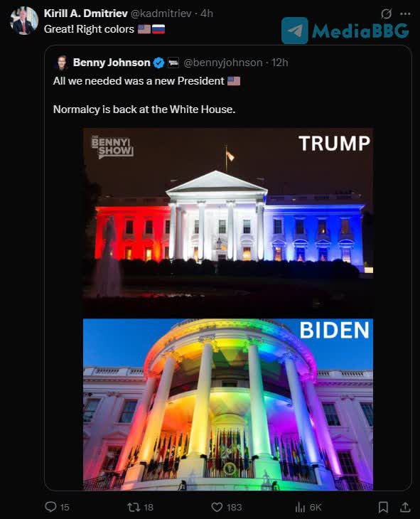Click the 12h timestamp of quoted tweet
The height and width of the screenshot is (519, 420).
click(280, 63)
